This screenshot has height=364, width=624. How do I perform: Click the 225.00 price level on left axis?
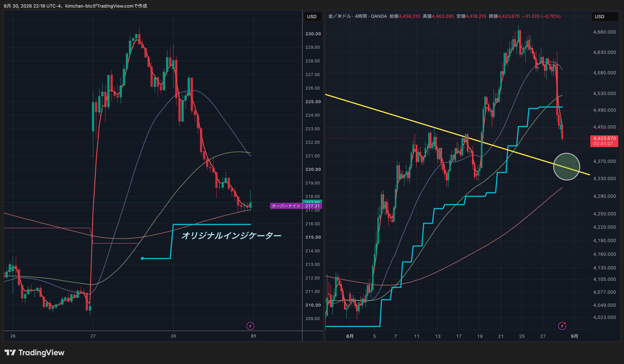point(313,102)
